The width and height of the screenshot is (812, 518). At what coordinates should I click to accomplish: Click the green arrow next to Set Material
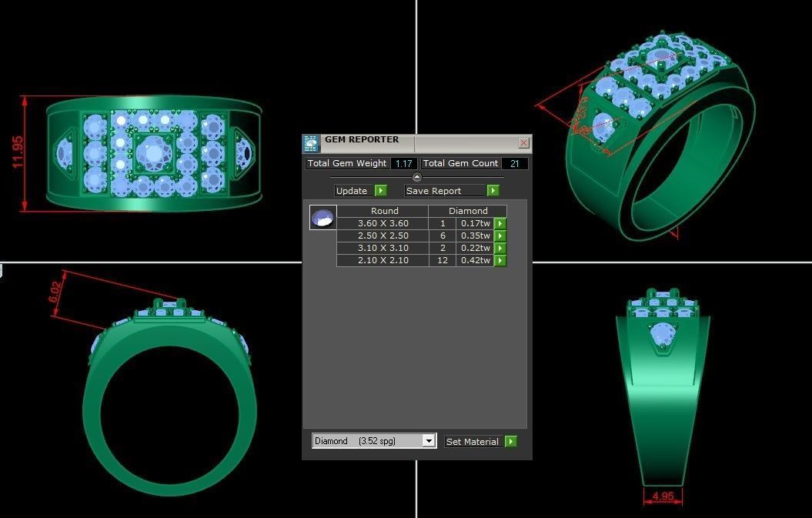pyautogui.click(x=510, y=441)
